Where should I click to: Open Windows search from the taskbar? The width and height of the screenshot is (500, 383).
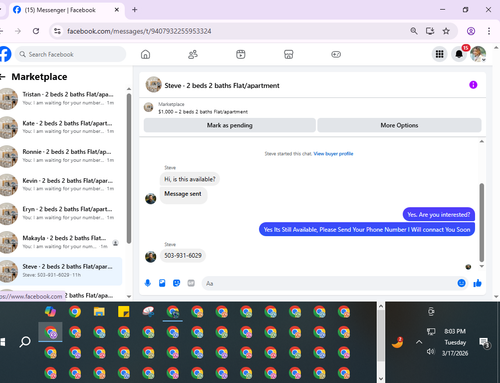tap(25, 342)
